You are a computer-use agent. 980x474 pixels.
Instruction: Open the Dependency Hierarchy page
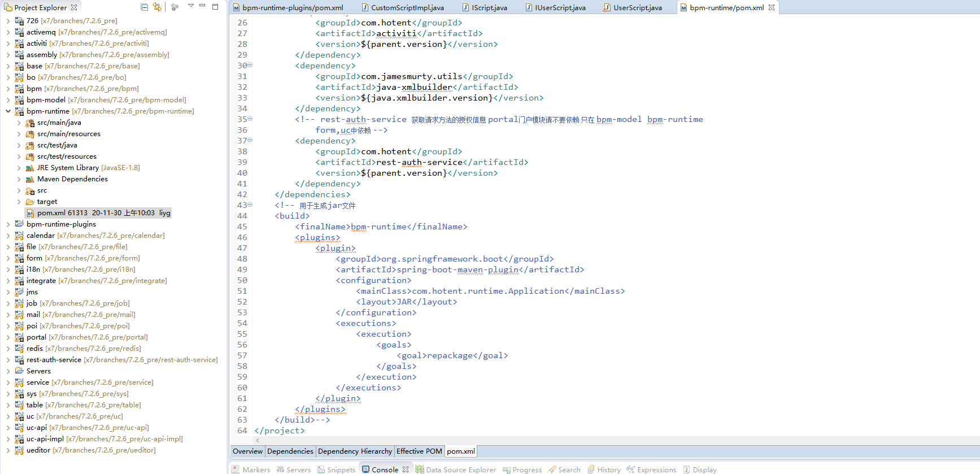click(x=355, y=451)
